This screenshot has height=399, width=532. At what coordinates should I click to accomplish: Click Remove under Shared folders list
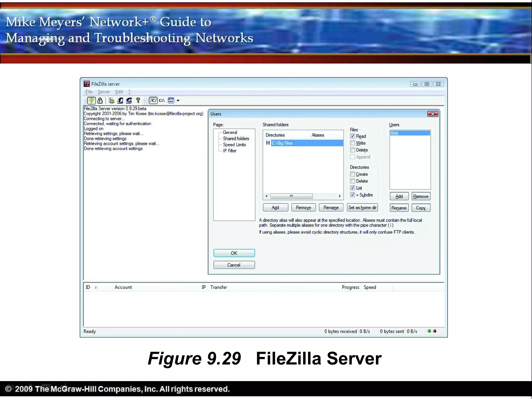coord(303,208)
